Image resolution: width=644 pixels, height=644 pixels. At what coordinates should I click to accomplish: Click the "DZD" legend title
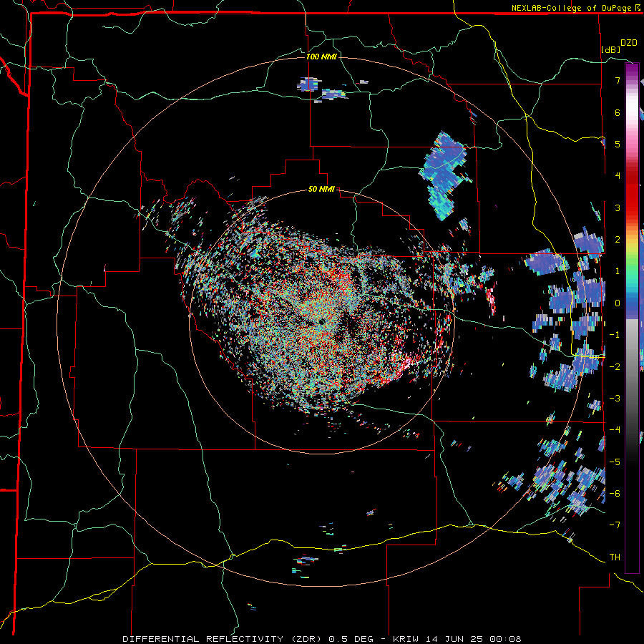coord(629,43)
